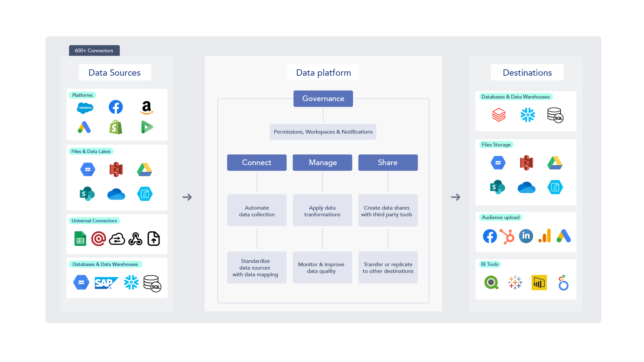The height and width of the screenshot is (362, 644).
Task: Click the Manage block
Action: coord(323,163)
